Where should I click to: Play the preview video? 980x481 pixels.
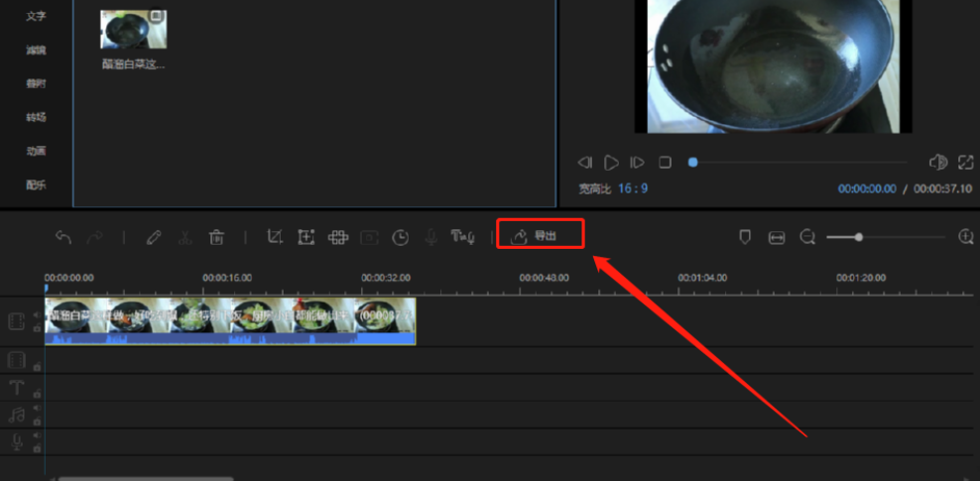click(x=611, y=162)
